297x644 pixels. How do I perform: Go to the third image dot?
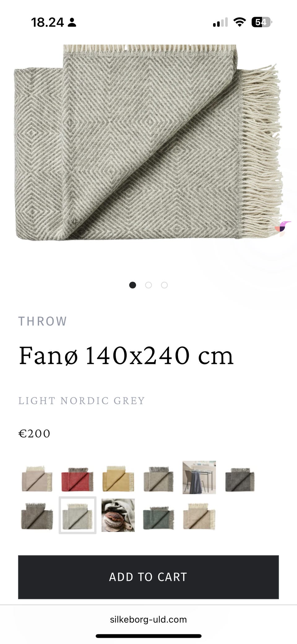[164, 285]
